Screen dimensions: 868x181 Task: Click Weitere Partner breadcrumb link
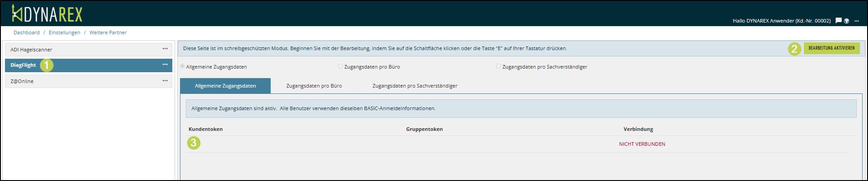108,32
